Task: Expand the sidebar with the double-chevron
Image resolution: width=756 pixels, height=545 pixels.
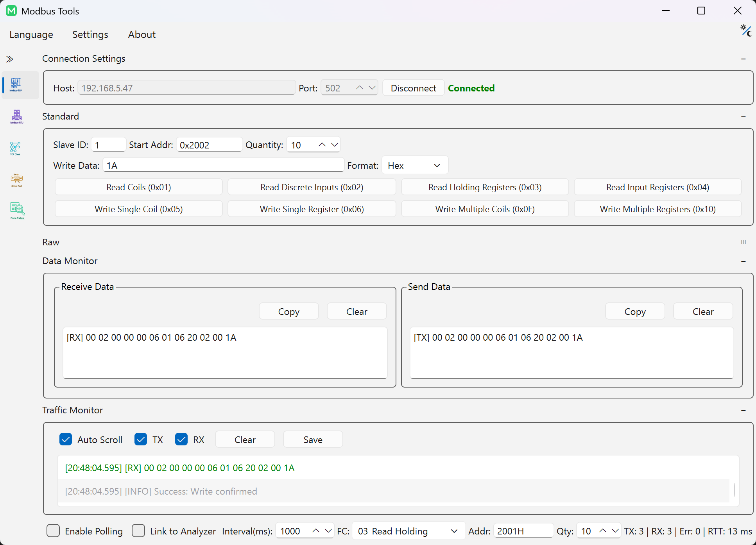Action: [x=10, y=59]
